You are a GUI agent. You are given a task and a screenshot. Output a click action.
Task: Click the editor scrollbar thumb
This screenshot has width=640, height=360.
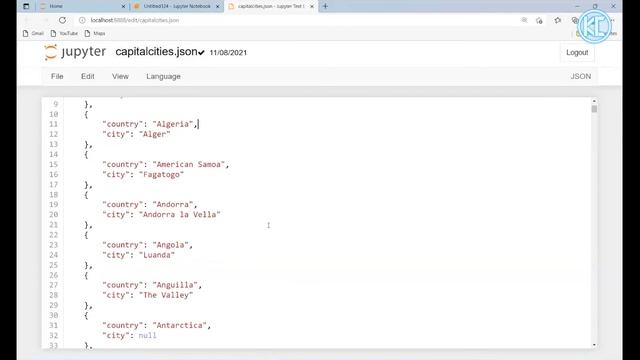594,109
